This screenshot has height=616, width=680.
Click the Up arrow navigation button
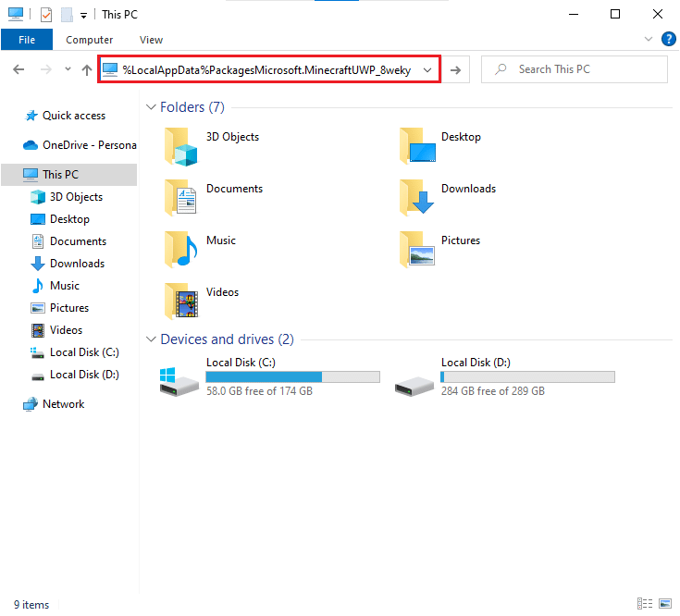coord(87,70)
